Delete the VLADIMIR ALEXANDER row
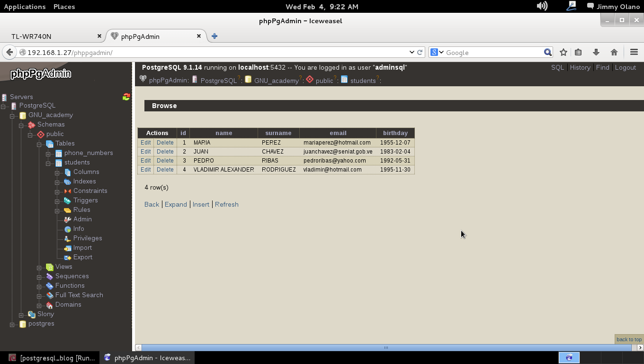Image resolution: width=644 pixels, height=364 pixels. (165, 170)
